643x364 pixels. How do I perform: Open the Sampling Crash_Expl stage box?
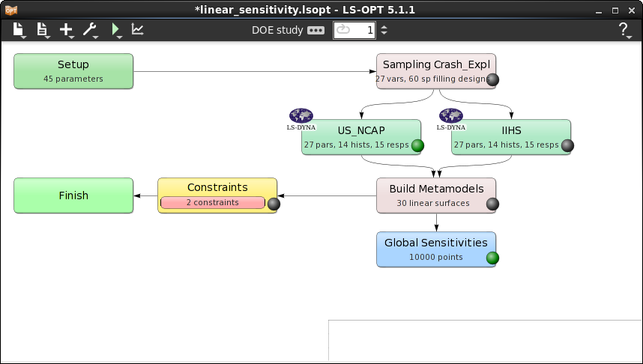pyautogui.click(x=436, y=71)
